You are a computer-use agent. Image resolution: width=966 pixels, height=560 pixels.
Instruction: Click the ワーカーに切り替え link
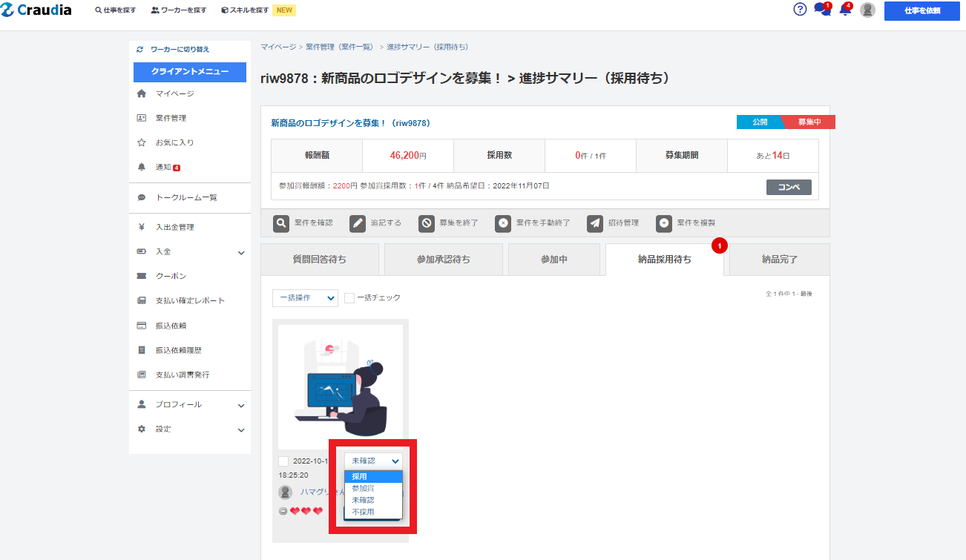click(179, 50)
